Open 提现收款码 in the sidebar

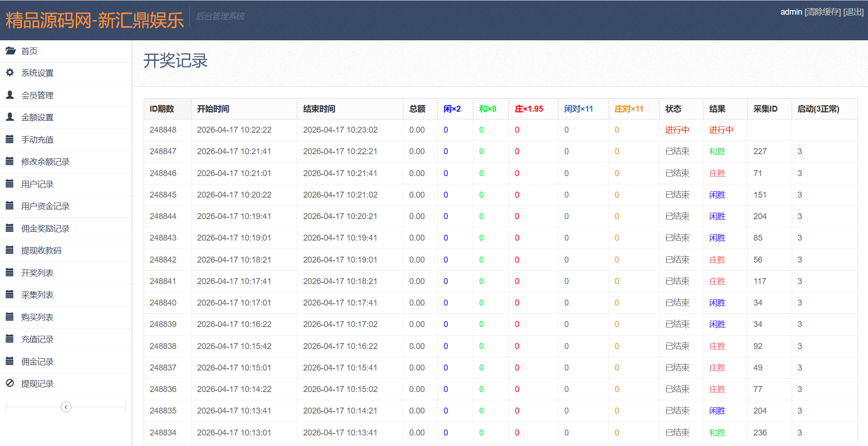[41, 251]
